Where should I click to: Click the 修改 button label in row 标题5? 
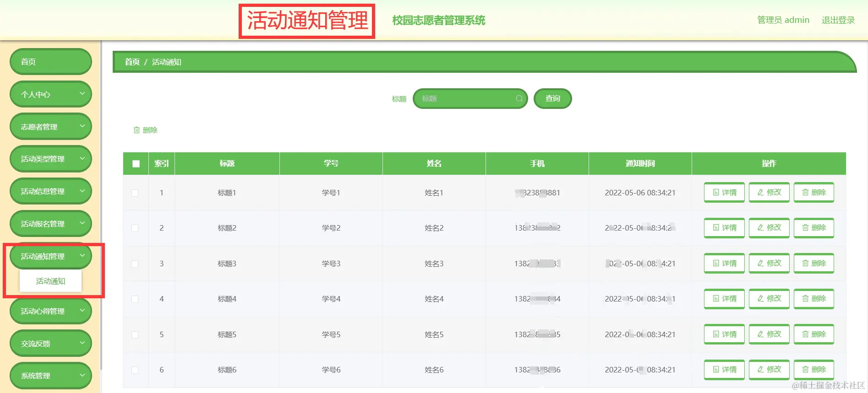point(774,334)
